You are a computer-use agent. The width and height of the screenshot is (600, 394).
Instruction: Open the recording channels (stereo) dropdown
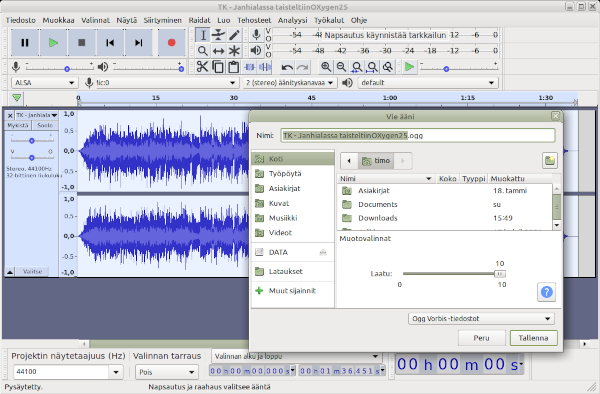coord(290,83)
